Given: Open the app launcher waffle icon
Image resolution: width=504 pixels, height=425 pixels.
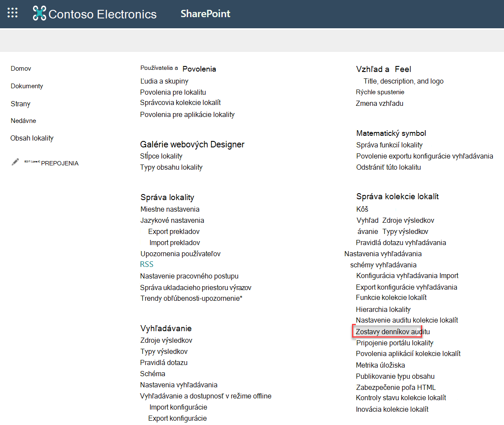Looking at the screenshot, I should (x=12, y=13).
